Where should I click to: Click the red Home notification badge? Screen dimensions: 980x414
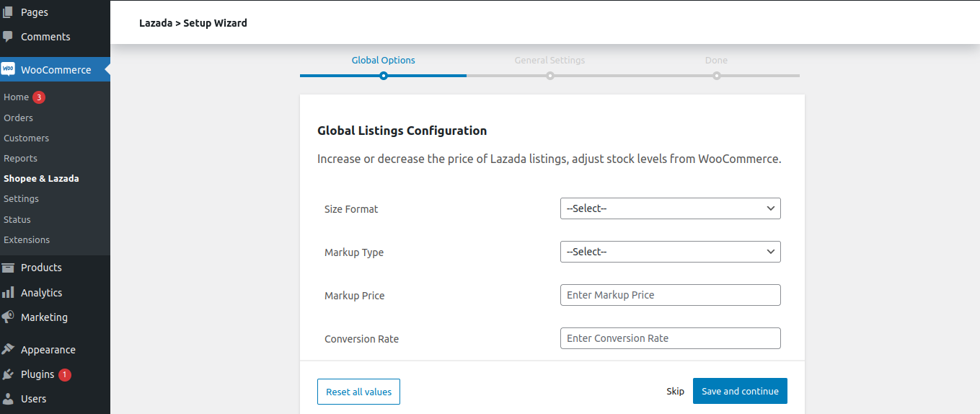39,97
